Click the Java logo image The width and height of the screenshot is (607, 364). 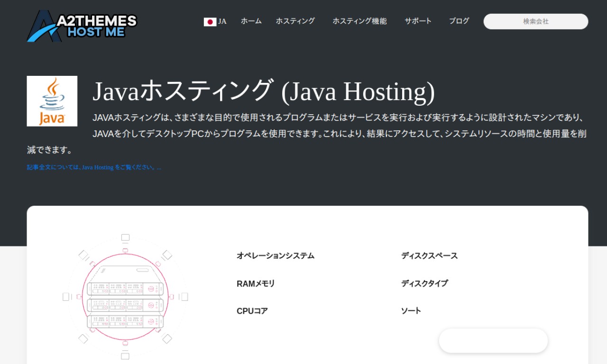52,101
